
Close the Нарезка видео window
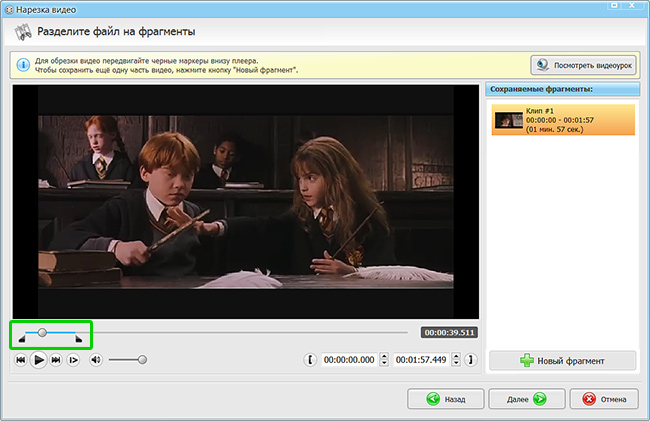(x=632, y=5)
